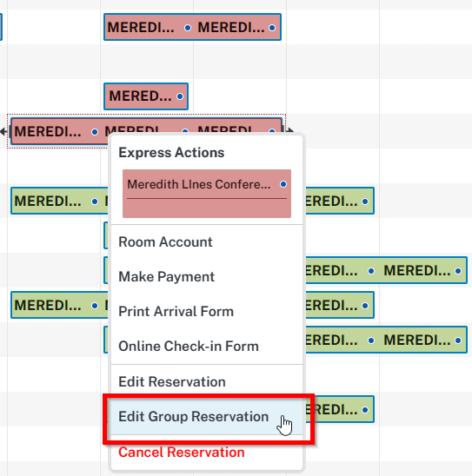472x476 pixels.
Task: Click left arrow handle of selected reservation
Action: coord(3,131)
